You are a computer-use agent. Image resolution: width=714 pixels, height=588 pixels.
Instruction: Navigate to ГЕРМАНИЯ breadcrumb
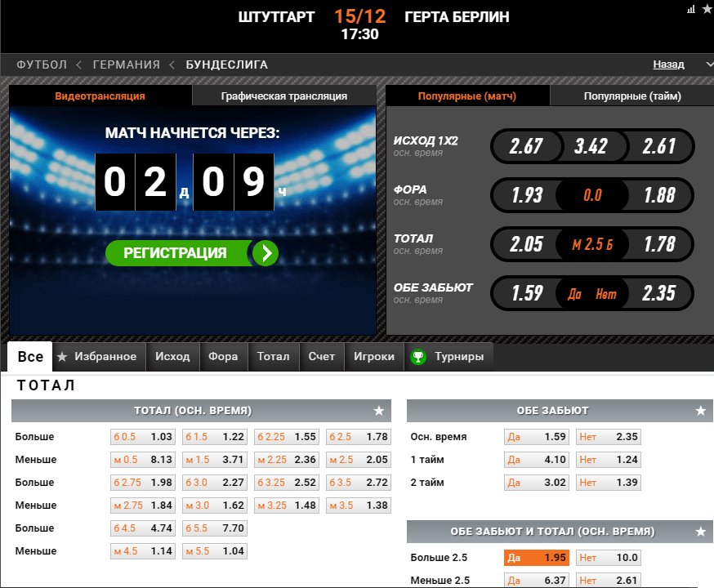[x=127, y=65]
